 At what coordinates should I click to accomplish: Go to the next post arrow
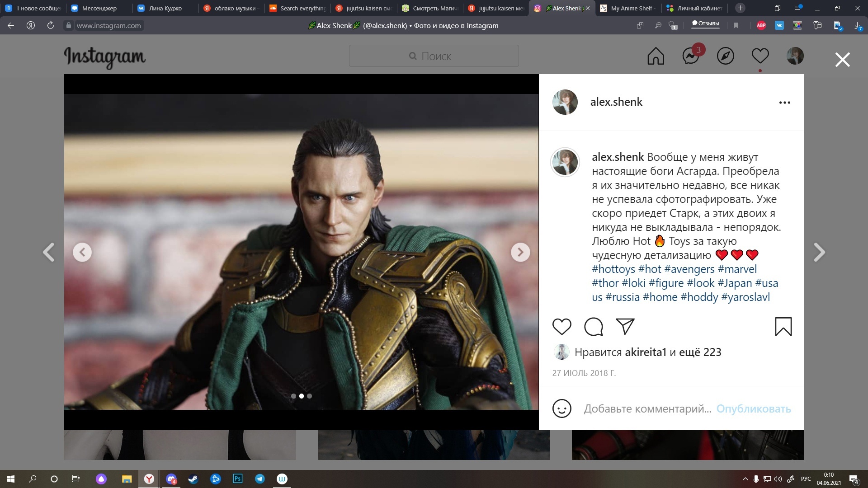click(x=819, y=252)
